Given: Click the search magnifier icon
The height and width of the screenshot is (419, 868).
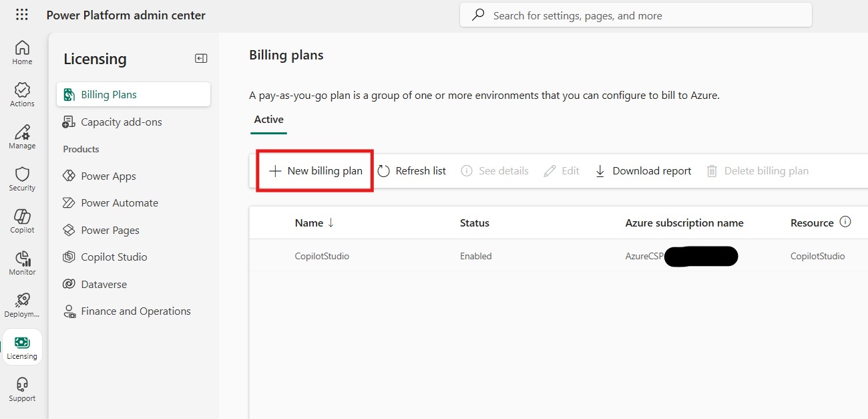Looking at the screenshot, I should tap(478, 15).
